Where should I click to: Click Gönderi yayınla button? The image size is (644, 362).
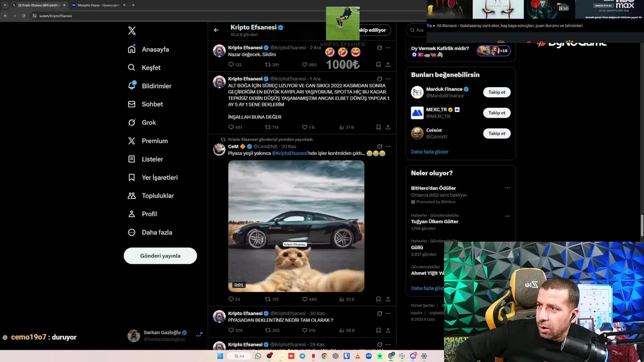point(160,255)
